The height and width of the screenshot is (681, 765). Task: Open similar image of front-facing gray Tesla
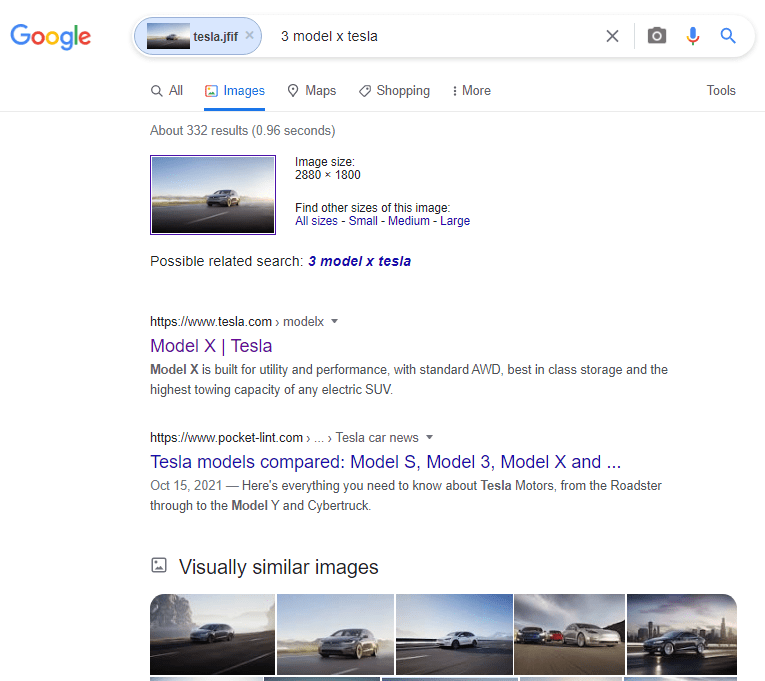[x=335, y=634]
